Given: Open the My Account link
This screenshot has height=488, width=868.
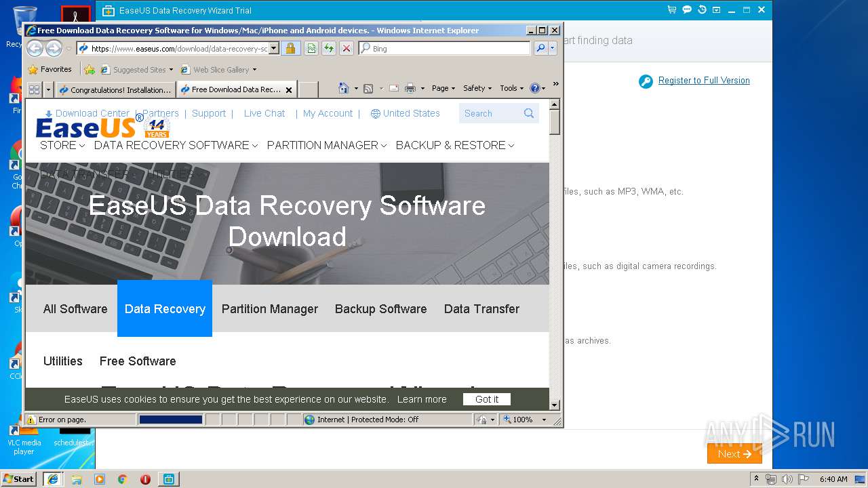Looking at the screenshot, I should 328,113.
